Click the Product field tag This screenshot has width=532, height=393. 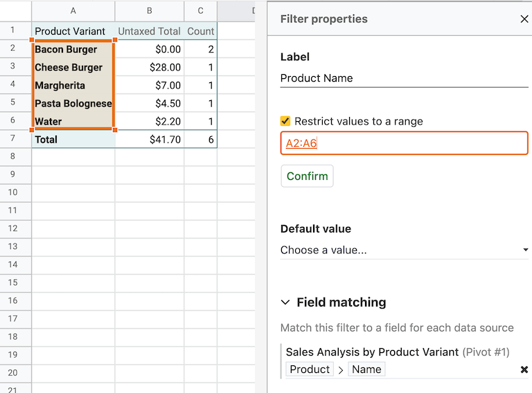pos(310,369)
